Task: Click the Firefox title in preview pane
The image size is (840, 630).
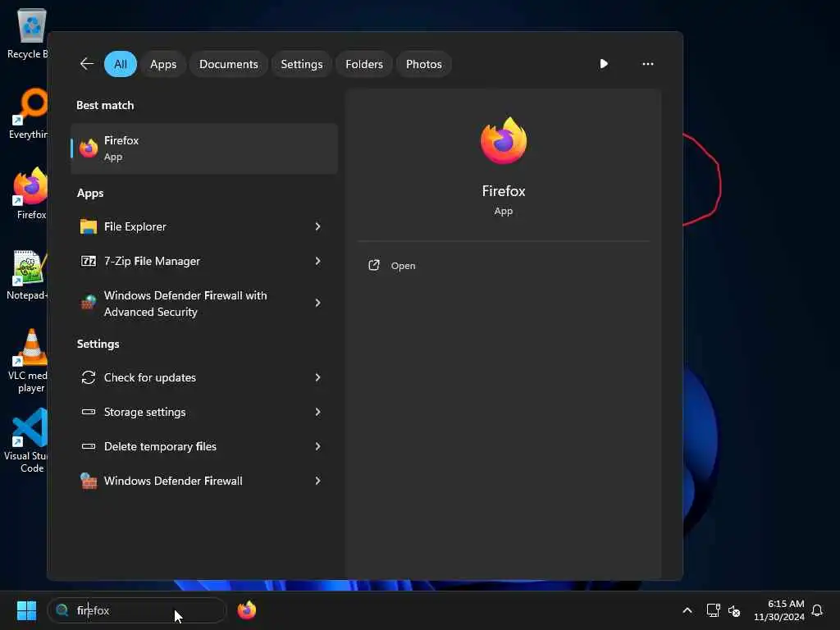Action: [x=504, y=191]
